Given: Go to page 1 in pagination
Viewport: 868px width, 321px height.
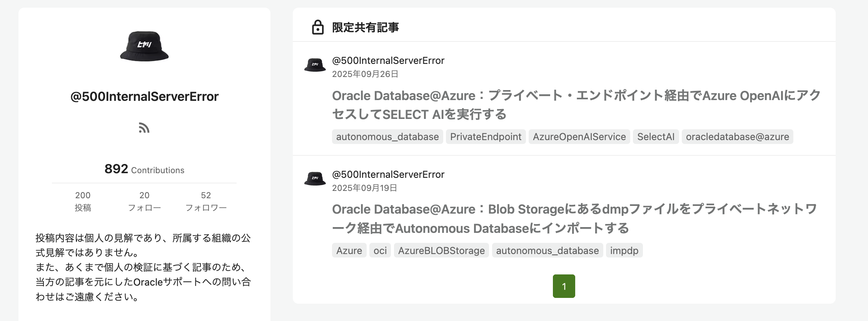Looking at the screenshot, I should point(564,286).
